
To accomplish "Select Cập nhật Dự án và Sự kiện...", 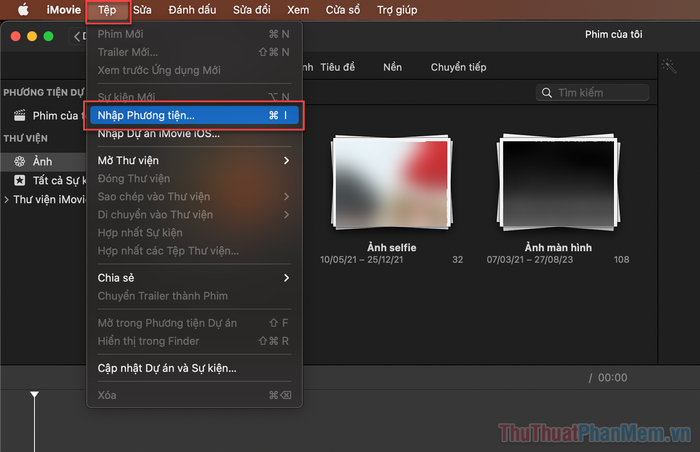I will [x=194, y=368].
